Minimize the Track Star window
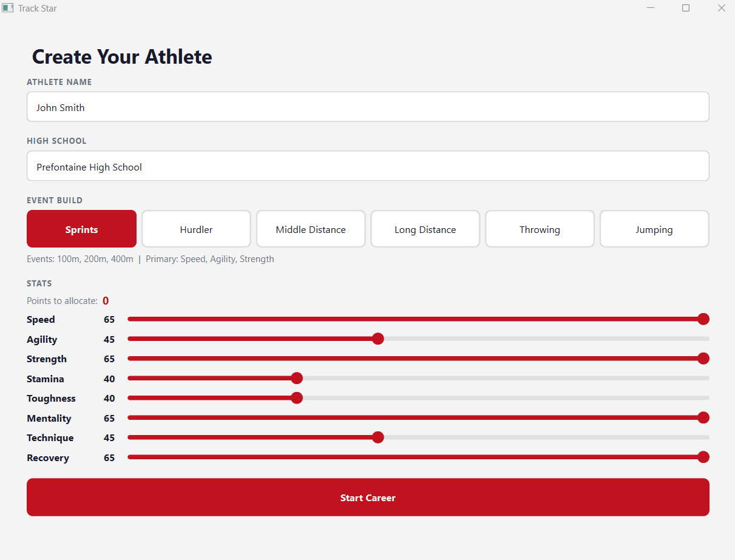The height and width of the screenshot is (560, 735). (x=651, y=8)
